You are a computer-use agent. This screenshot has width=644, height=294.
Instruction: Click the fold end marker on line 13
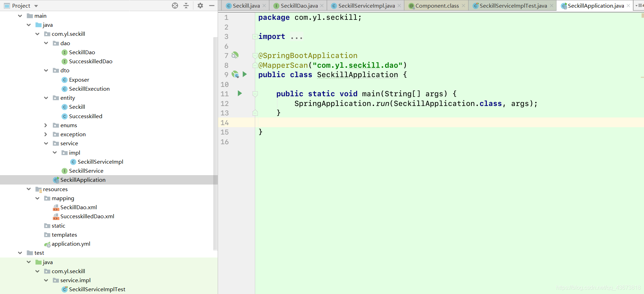pyautogui.click(x=255, y=113)
